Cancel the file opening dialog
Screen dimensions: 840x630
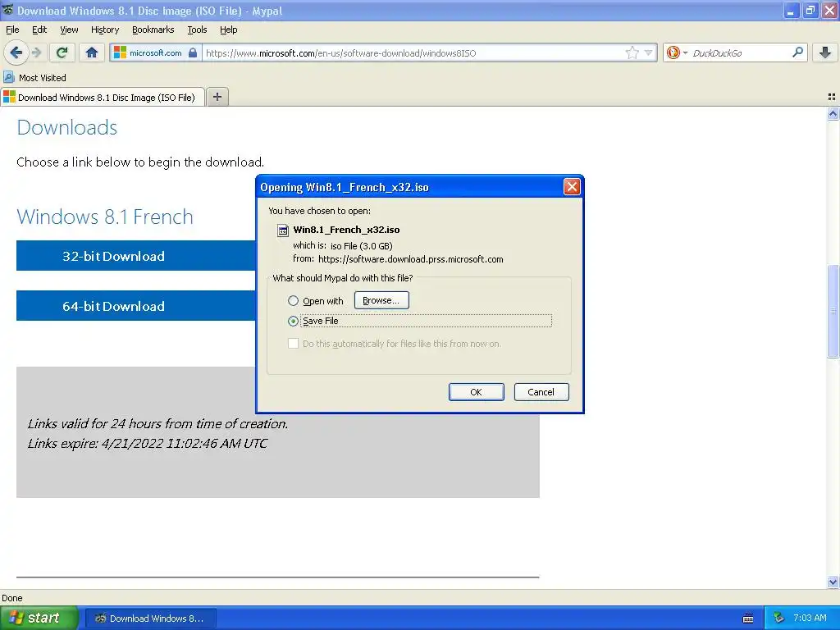coord(541,391)
